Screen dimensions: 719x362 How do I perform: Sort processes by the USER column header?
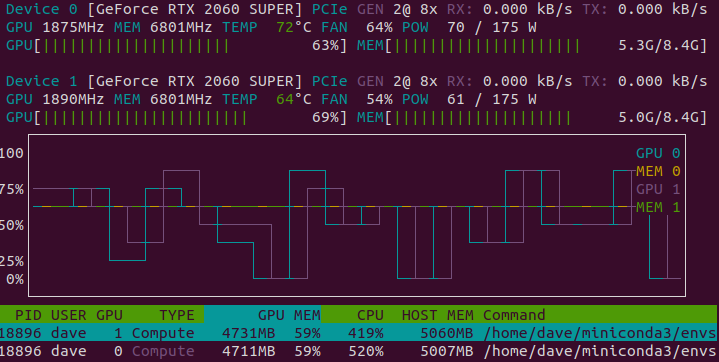click(68, 315)
